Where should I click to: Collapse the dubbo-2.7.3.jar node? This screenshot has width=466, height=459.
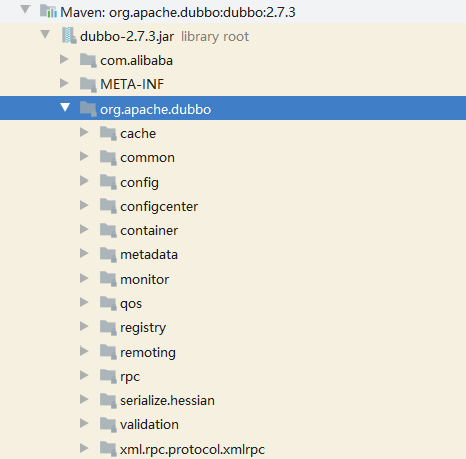pyautogui.click(x=45, y=34)
